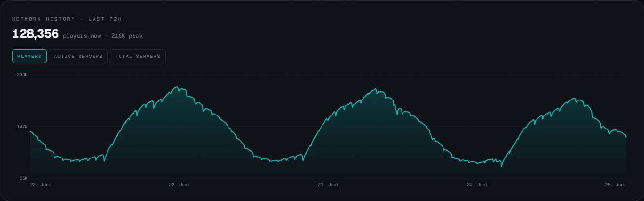This screenshot has width=644, height=201.
Task: Click the '23. Juni' x-axis label
Action: click(328, 185)
